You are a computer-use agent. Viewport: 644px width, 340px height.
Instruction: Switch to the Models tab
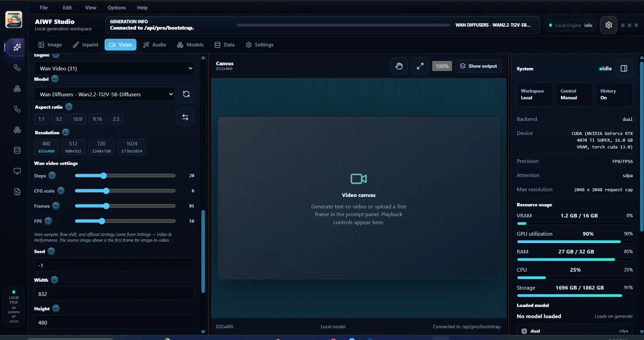(x=190, y=45)
